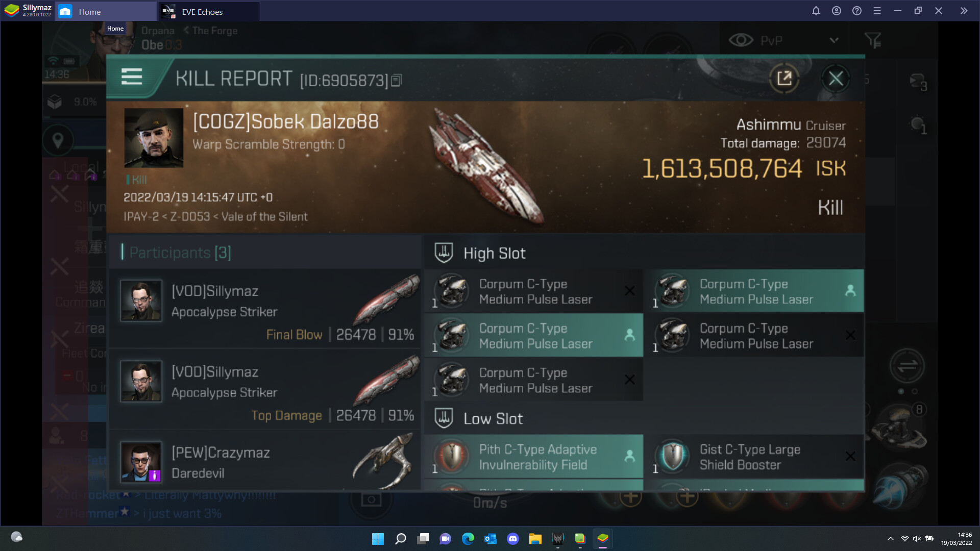This screenshot has width=980, height=551.
Task: Switch to the BlueStacks Home tab
Action: point(90,12)
